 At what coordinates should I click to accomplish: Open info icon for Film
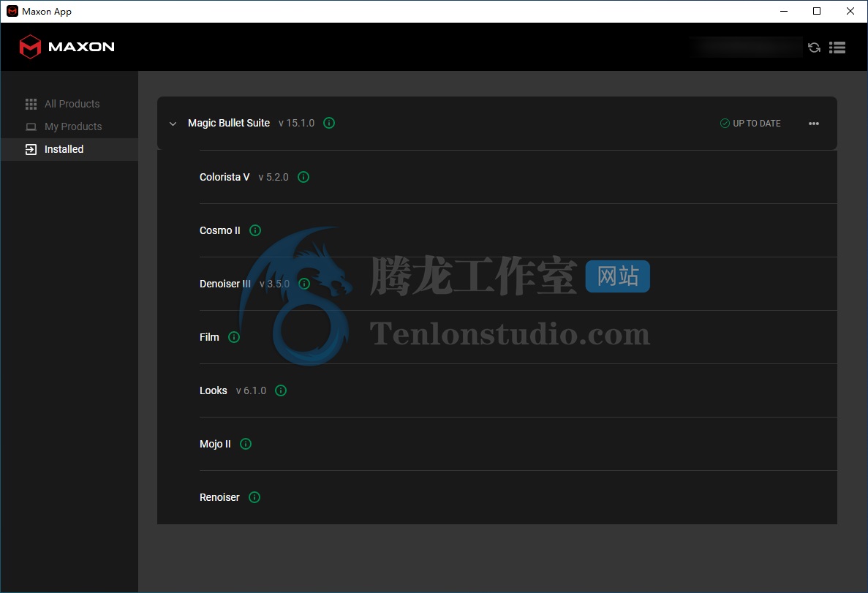pyautogui.click(x=234, y=337)
